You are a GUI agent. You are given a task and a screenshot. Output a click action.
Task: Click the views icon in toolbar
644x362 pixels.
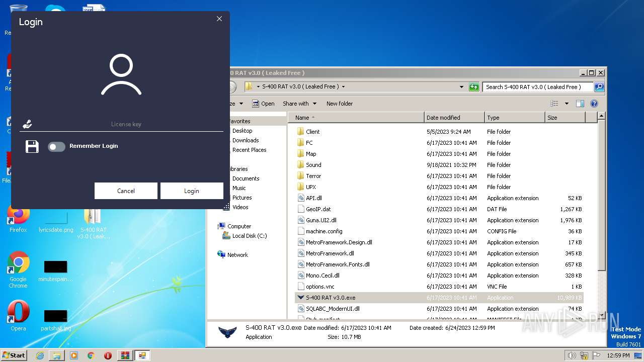[x=554, y=104]
